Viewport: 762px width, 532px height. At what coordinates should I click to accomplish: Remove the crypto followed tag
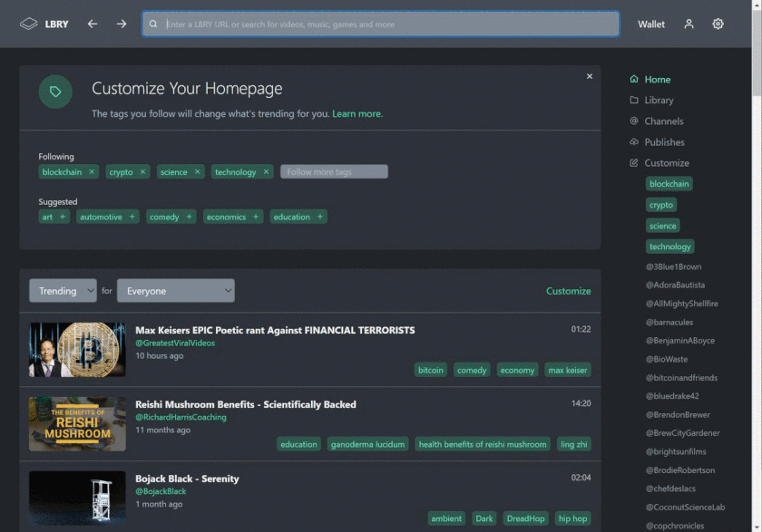[x=142, y=172]
